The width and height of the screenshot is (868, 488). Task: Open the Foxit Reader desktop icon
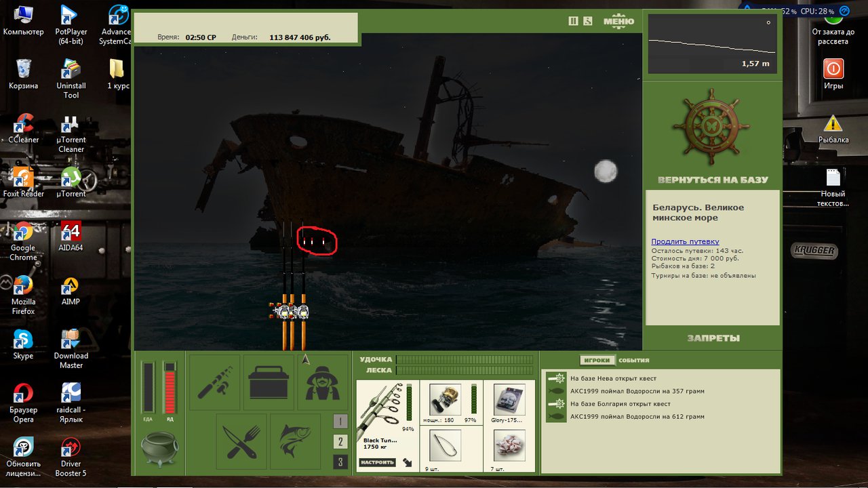(x=23, y=182)
